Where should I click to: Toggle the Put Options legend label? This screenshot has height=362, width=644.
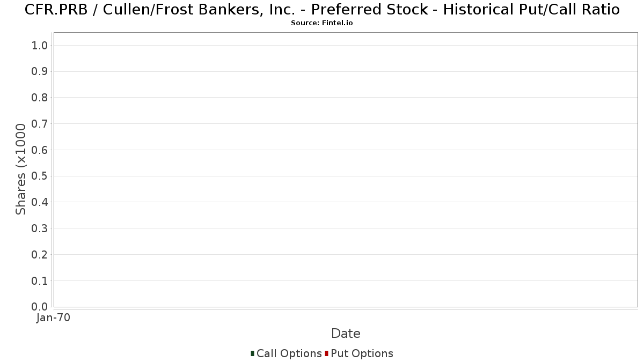(x=362, y=353)
